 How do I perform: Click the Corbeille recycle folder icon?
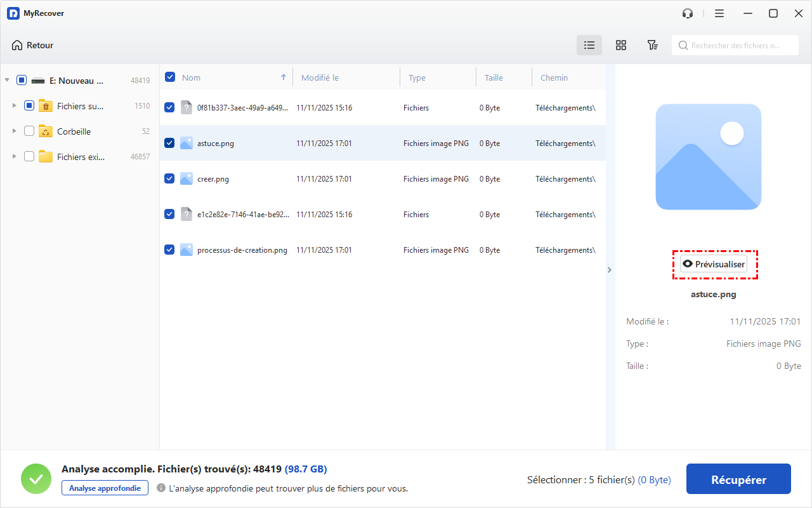pos(46,131)
